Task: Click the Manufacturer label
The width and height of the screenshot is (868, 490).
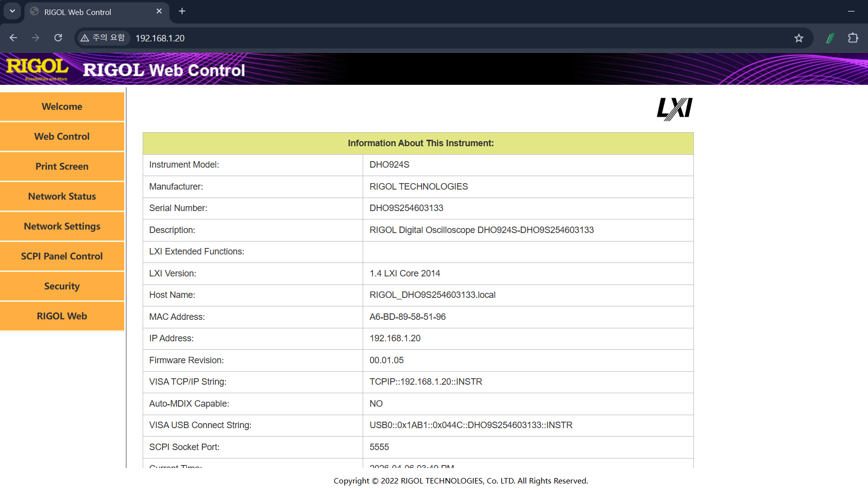Action: 176,187
